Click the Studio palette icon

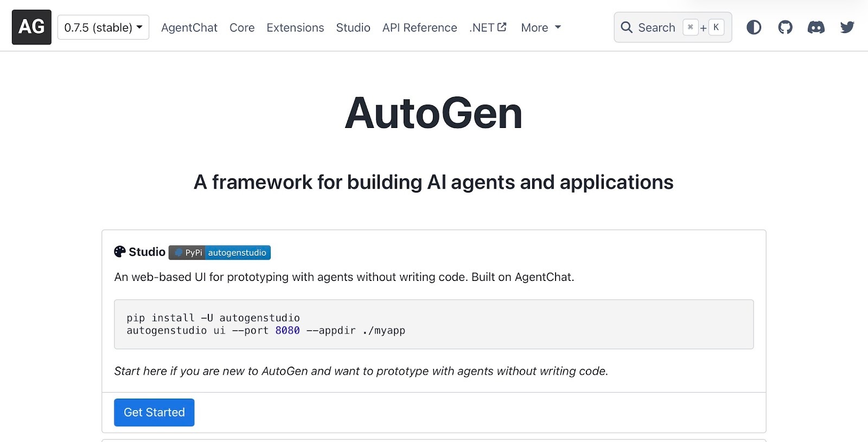[x=120, y=252]
